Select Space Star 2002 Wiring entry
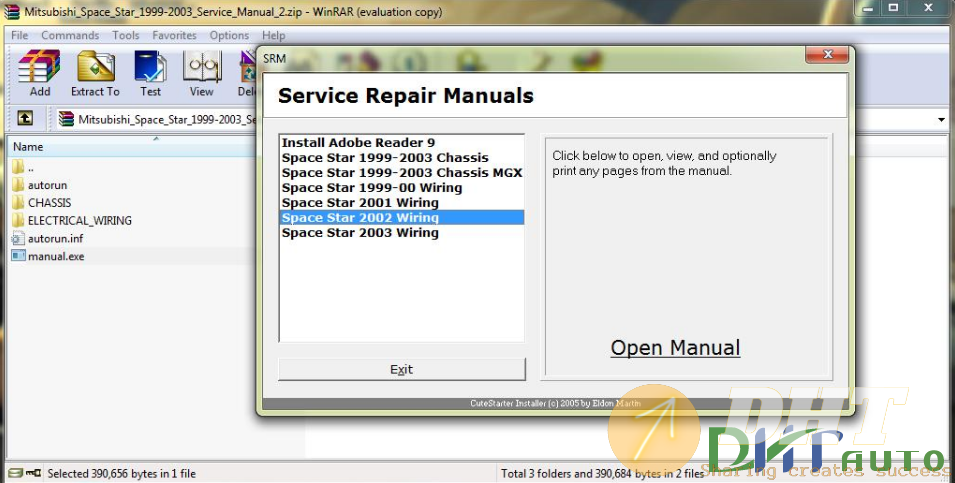955x483 pixels. pos(402,217)
